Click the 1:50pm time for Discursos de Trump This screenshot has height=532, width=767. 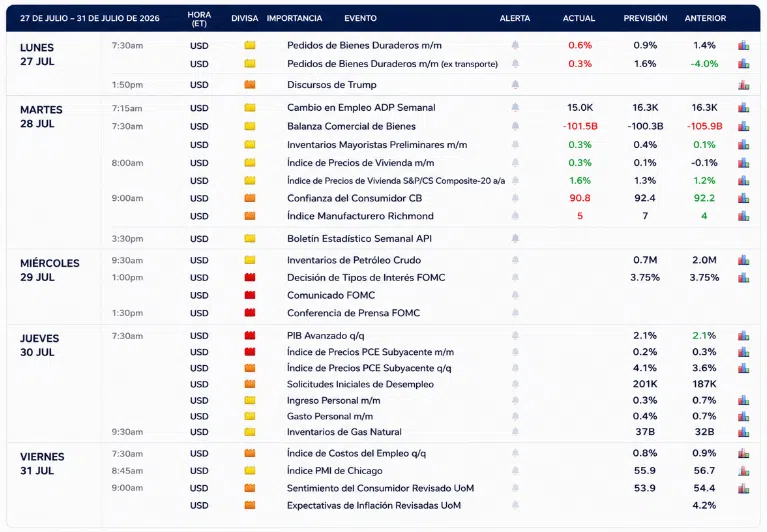[x=127, y=85]
